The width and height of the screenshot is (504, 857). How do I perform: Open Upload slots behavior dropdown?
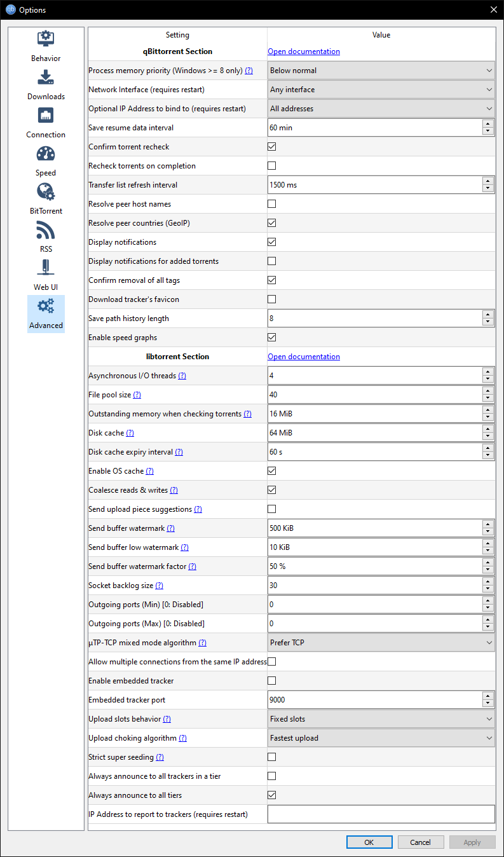(381, 719)
